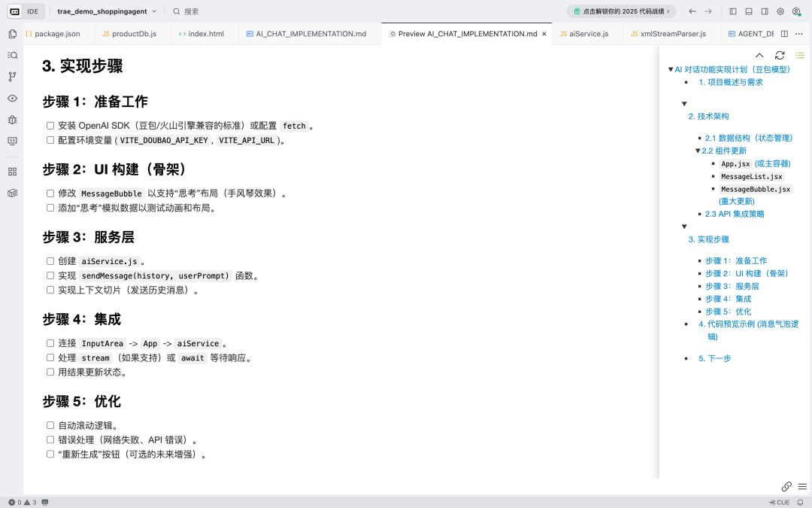Viewport: 812px width, 508px height.
Task: Click the 搜索 search field in title bar
Action: 186,11
